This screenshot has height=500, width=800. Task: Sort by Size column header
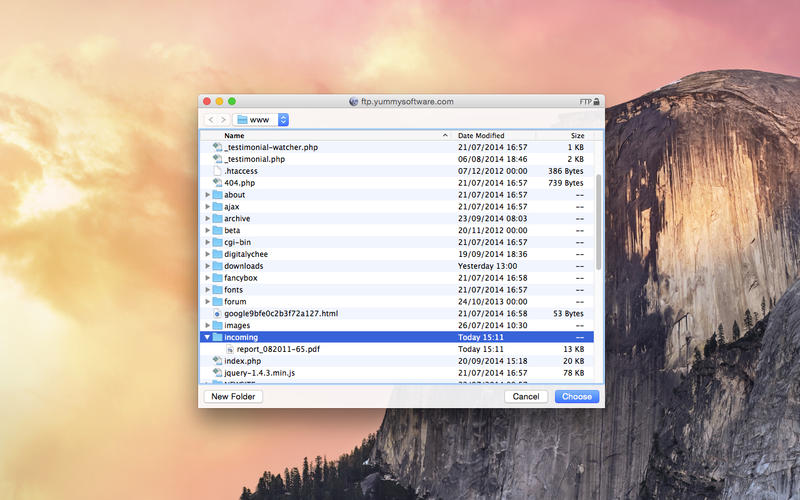pyautogui.click(x=577, y=135)
